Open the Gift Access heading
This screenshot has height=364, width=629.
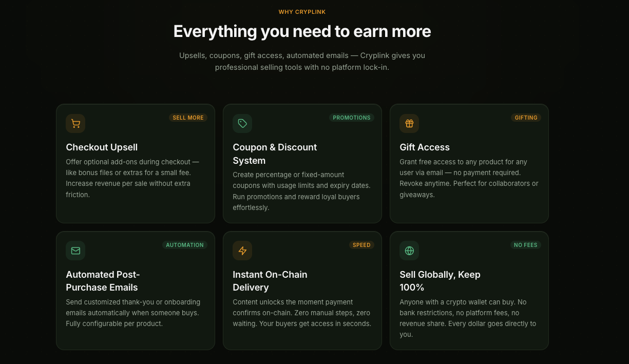click(425, 147)
